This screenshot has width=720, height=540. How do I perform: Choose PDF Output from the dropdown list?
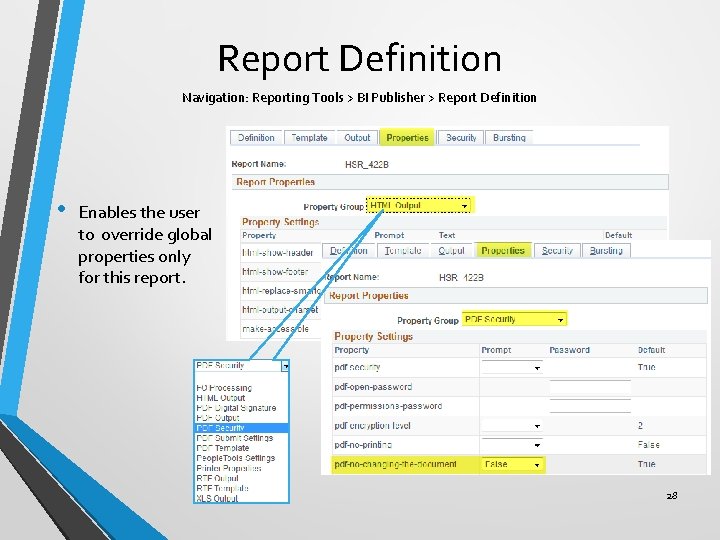click(x=218, y=418)
